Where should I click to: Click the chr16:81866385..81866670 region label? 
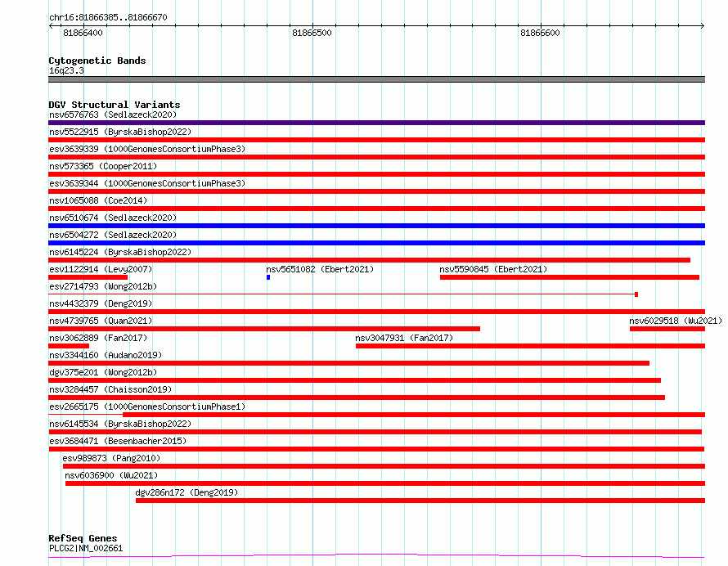coord(108,17)
